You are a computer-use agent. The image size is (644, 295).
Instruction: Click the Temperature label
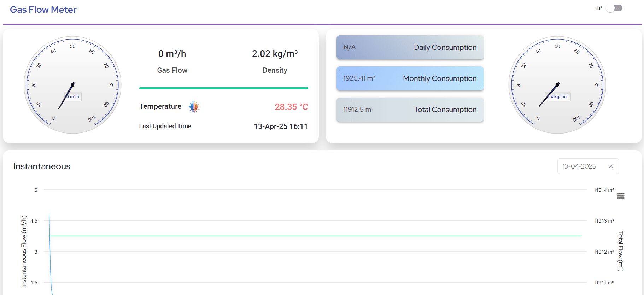coord(160,106)
